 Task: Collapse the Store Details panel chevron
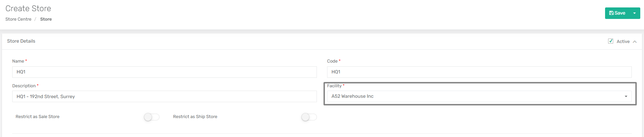point(635,42)
